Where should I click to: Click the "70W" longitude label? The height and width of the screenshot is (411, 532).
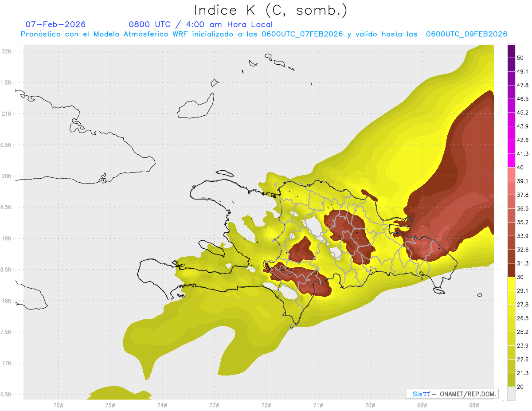(x=370, y=404)
